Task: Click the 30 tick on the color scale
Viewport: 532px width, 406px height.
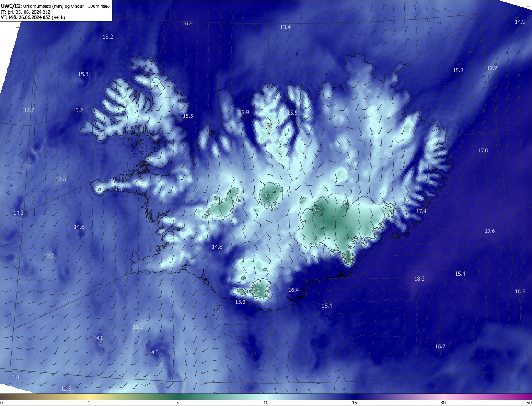Action: click(x=443, y=403)
